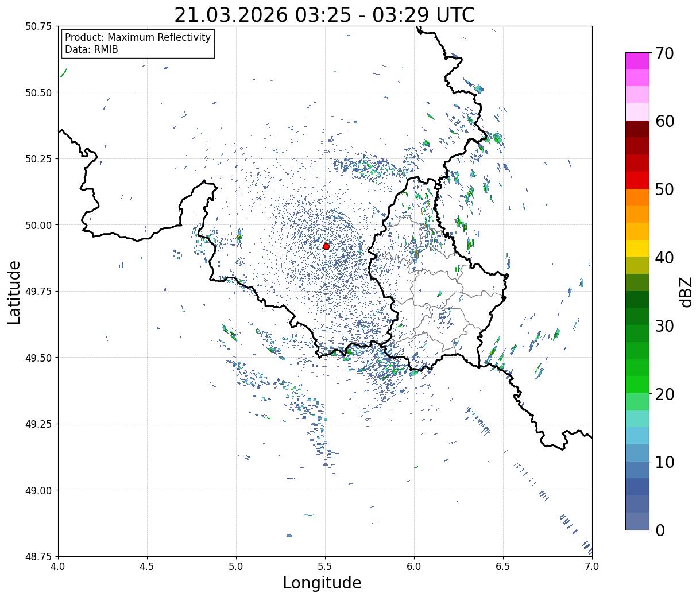Click the bright red 50 dBZ colorbar segment
The width and height of the screenshot is (700, 597).
point(637,180)
